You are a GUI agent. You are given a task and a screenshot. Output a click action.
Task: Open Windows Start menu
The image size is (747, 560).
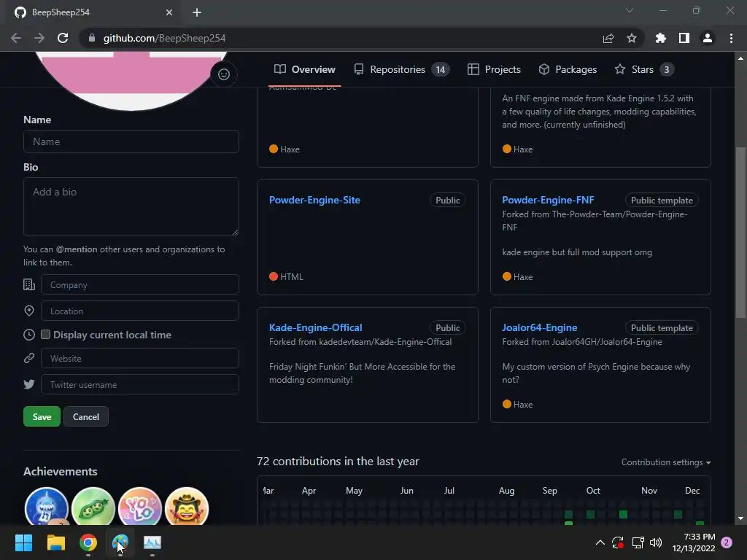click(23, 542)
